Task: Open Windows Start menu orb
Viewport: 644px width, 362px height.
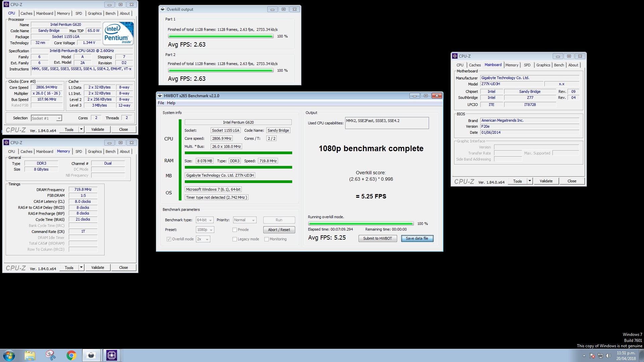Action: [x=9, y=355]
